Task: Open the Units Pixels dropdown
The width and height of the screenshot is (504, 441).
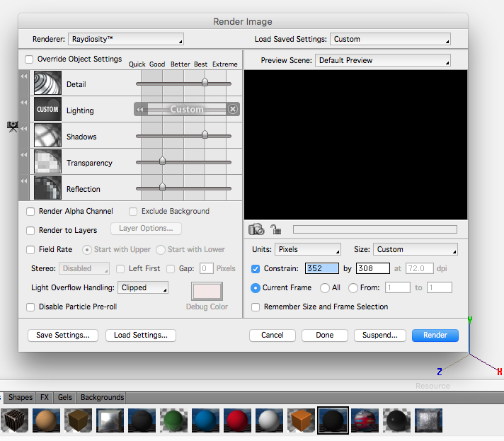Action: (308, 249)
